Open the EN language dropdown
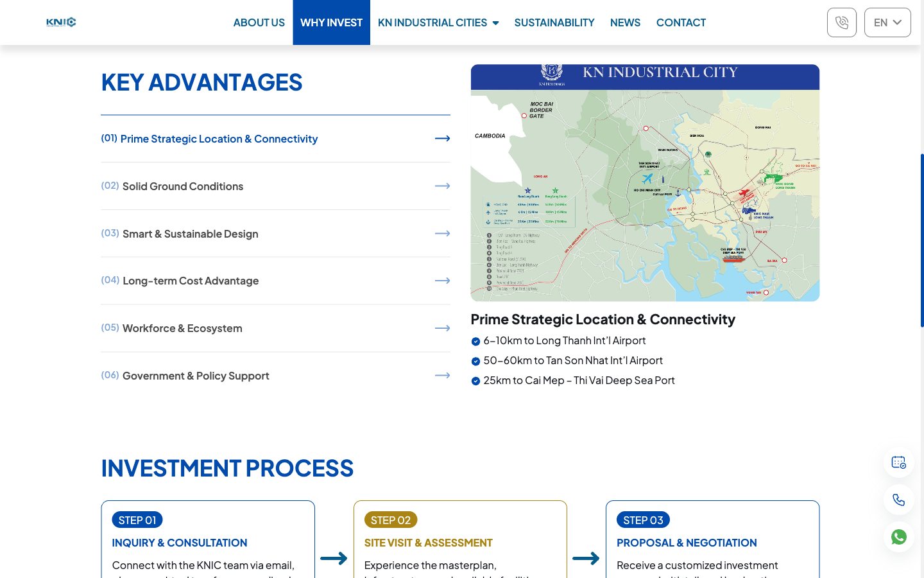 pos(887,22)
